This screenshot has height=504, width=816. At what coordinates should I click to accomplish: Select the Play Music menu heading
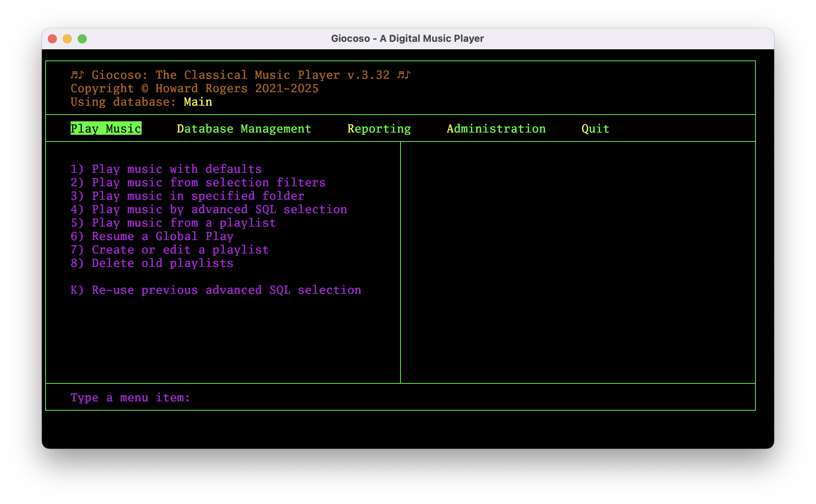(106, 128)
